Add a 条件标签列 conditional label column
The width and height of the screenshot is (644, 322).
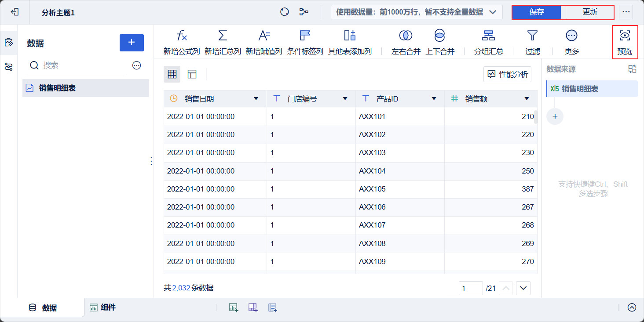305,42
